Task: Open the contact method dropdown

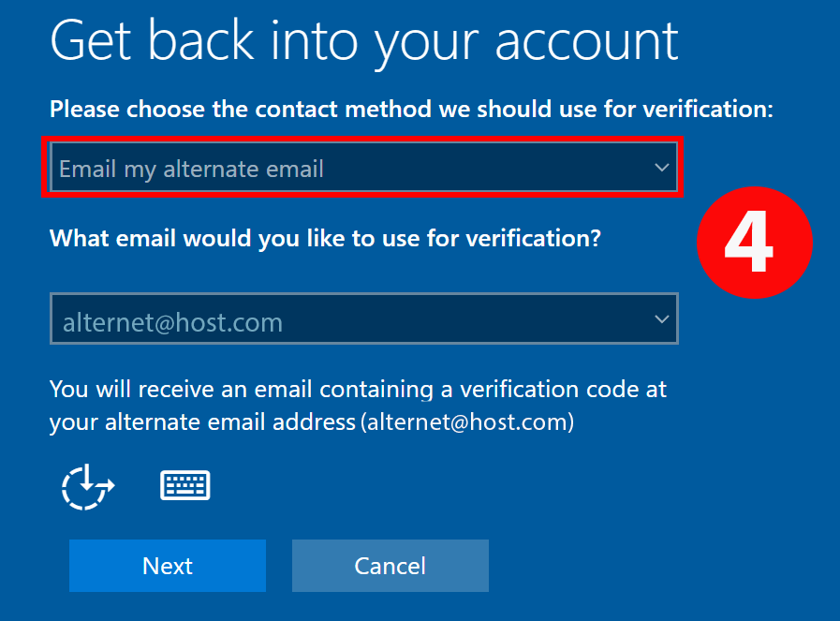Action: [x=363, y=167]
